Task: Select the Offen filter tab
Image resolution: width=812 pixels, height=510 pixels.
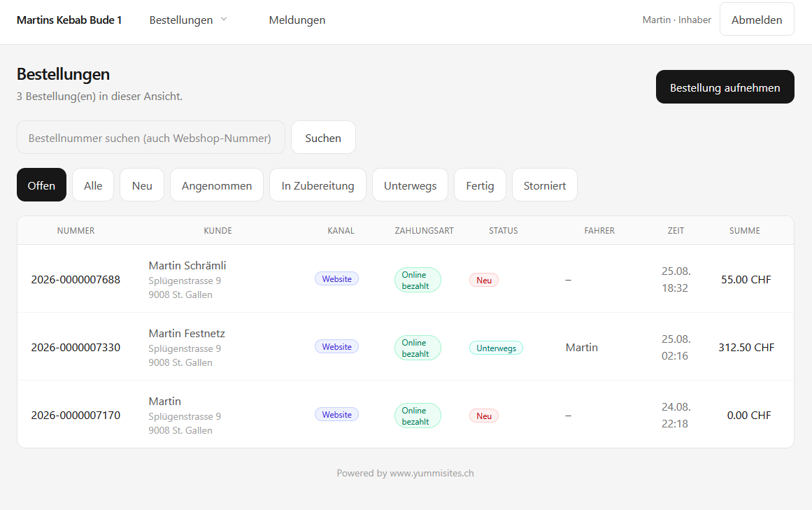Action: point(41,185)
